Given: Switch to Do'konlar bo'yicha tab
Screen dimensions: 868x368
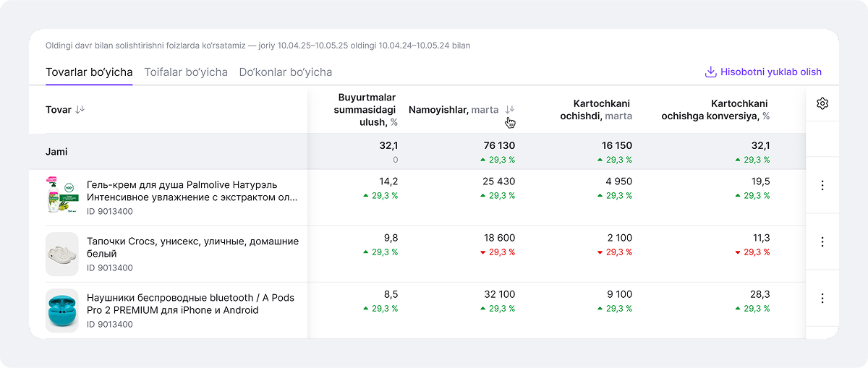Looking at the screenshot, I should (286, 72).
